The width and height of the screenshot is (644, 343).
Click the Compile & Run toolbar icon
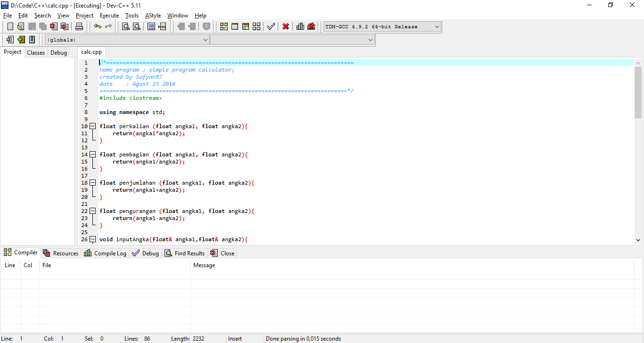[246, 26]
